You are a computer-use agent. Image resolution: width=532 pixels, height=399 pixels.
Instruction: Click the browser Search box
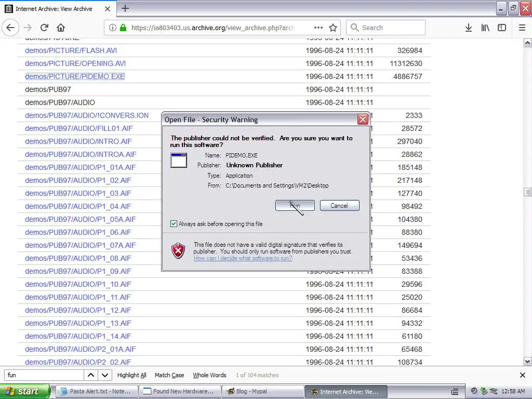pos(386,28)
